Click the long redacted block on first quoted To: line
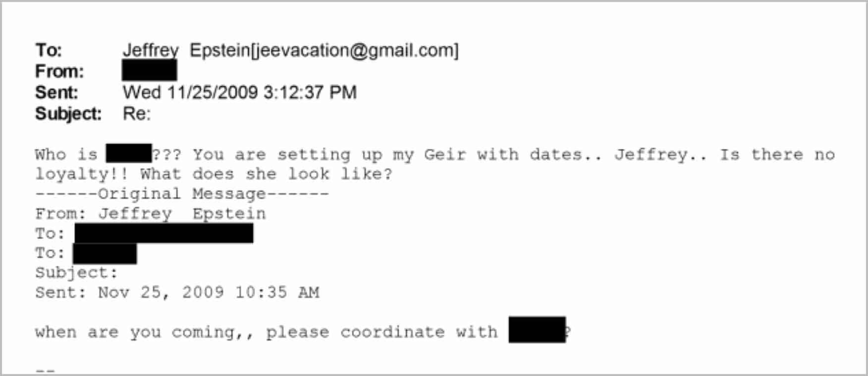Screen dimensions: 868x376 click(x=164, y=233)
